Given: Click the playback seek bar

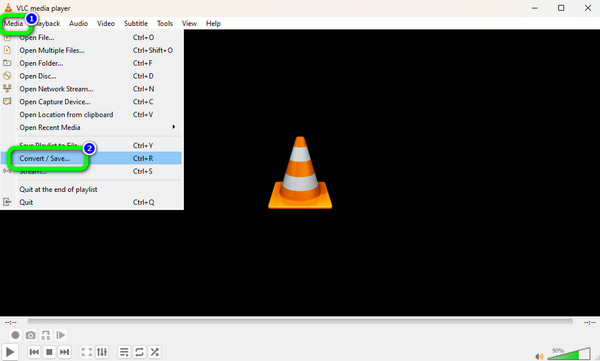Looking at the screenshot, I should pyautogui.click(x=300, y=322).
